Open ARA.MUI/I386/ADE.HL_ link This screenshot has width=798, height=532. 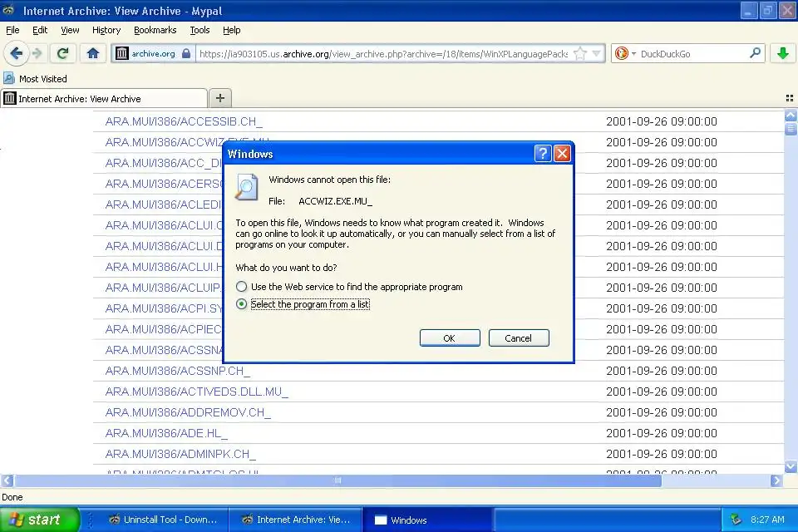(x=166, y=433)
